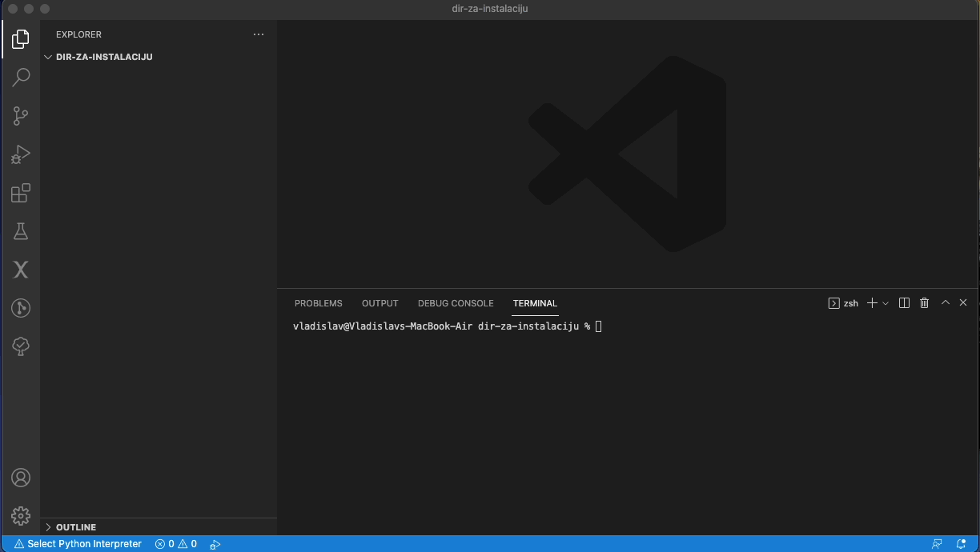Open the Manage gear menu
Screen dimensions: 980x552
(21, 516)
